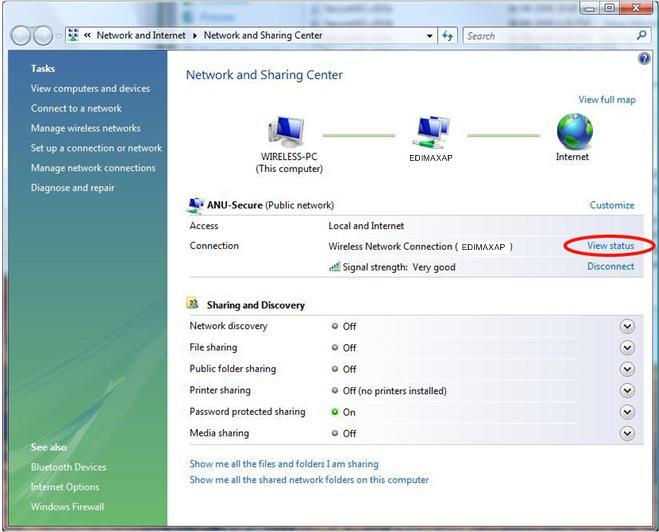The image size is (659, 532).
Task: Click the Internet globe icon
Action: 574,131
